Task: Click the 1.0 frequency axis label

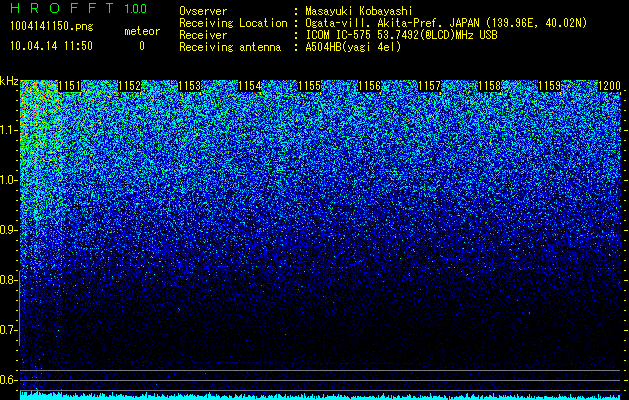Action: click(x=8, y=180)
